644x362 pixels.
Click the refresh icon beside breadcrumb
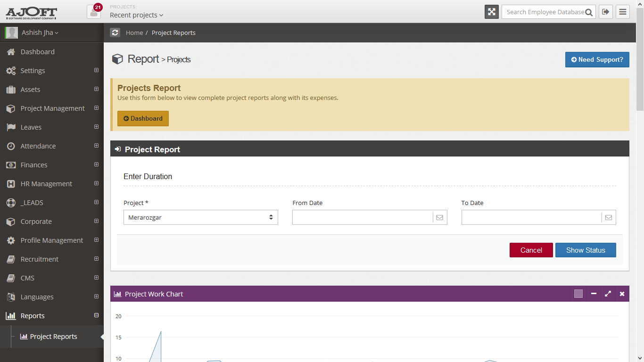[115, 33]
